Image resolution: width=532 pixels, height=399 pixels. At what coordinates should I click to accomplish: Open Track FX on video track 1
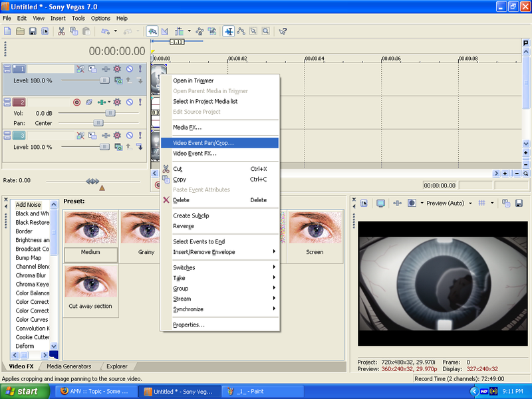[117, 69]
